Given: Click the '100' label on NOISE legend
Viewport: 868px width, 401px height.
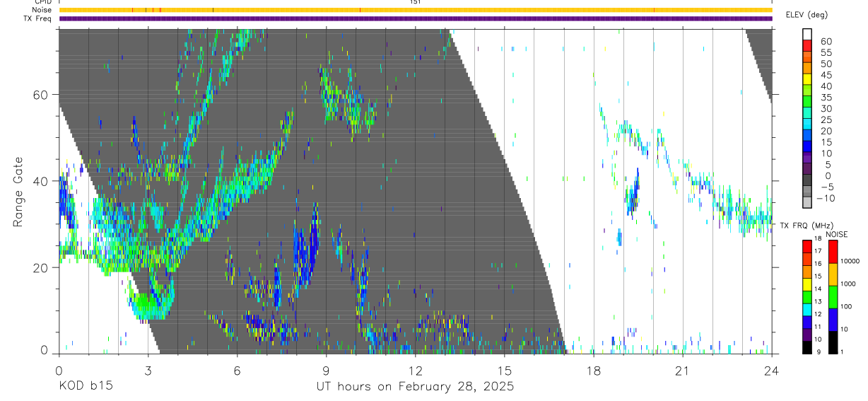Looking at the screenshot, I should tap(845, 307).
